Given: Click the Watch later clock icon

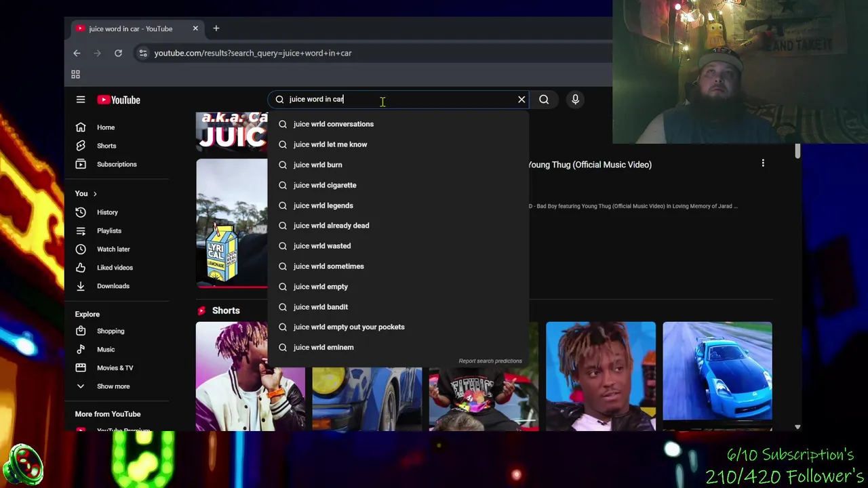Looking at the screenshot, I should [81, 249].
